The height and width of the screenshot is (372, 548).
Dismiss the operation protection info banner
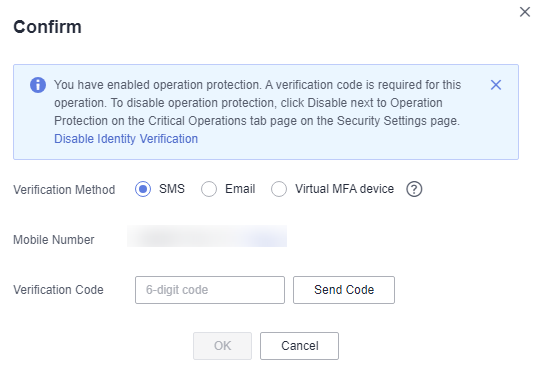point(496,85)
